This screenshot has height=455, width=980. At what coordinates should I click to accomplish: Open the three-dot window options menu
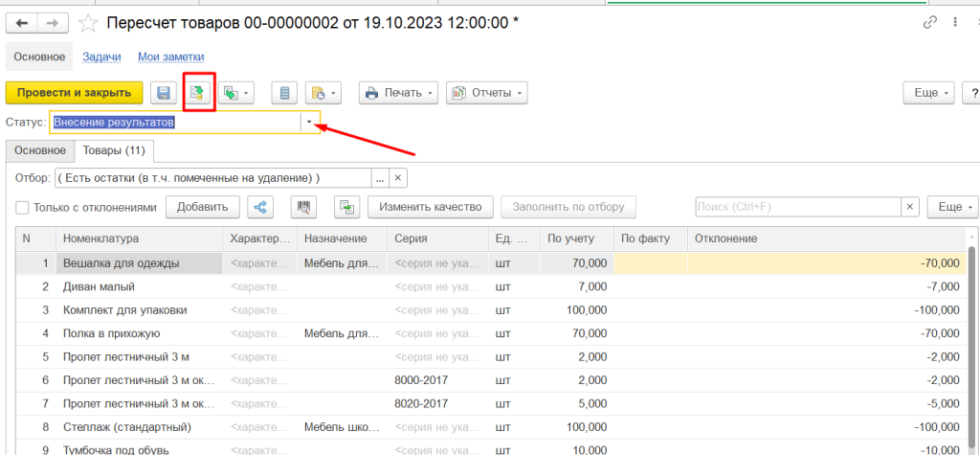(x=955, y=23)
